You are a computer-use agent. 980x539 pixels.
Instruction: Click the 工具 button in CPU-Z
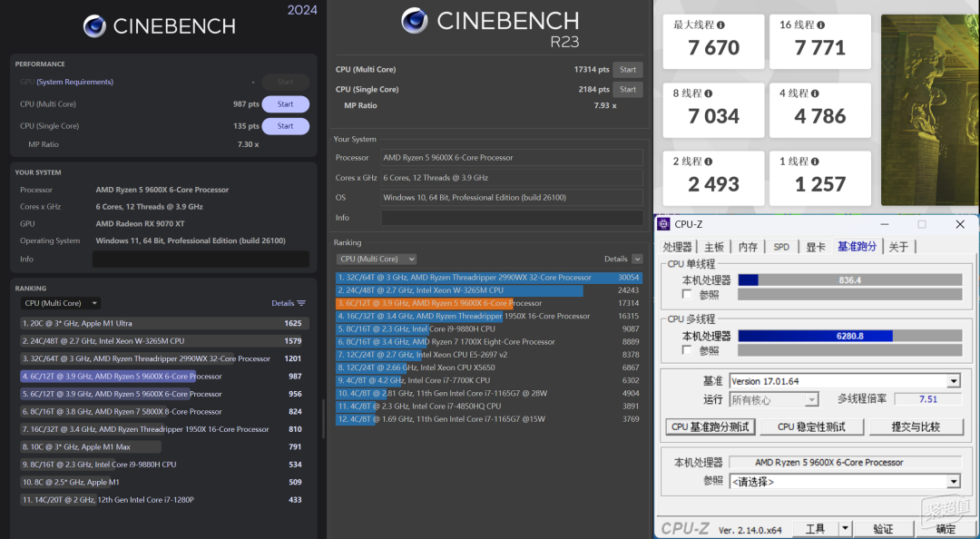[815, 529]
